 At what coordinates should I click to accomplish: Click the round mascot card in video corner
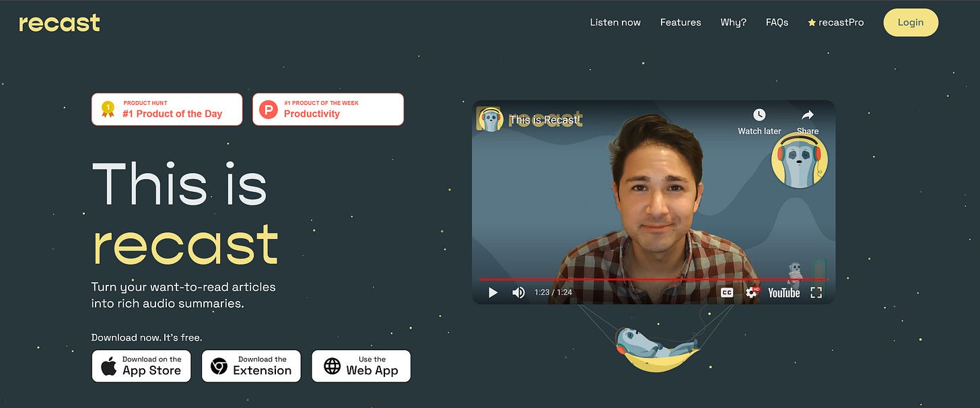[x=799, y=160]
